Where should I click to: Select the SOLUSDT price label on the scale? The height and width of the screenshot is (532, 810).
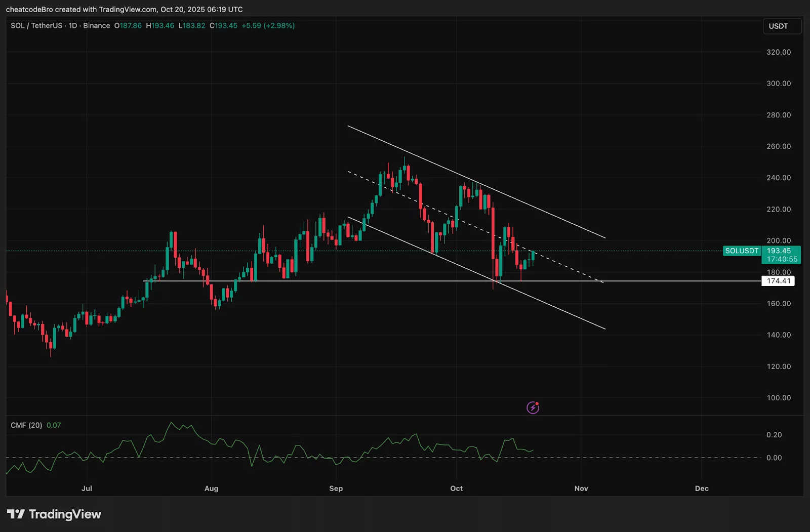pos(741,251)
